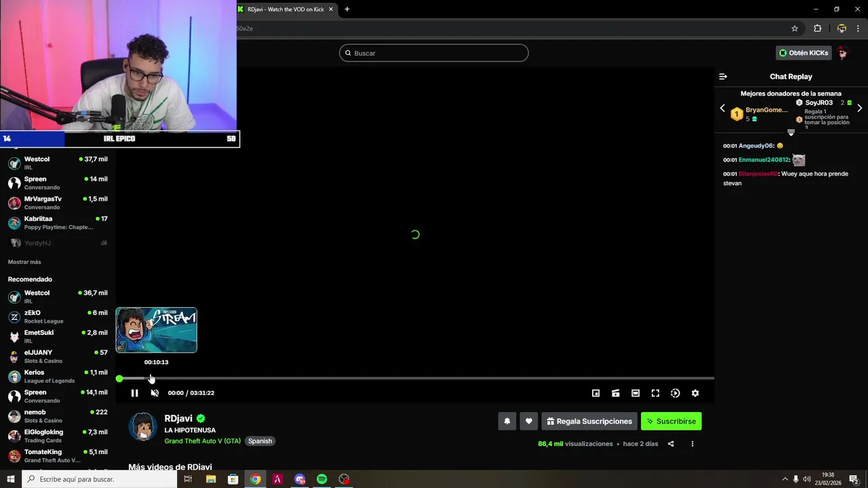
Task: Open Task View on taskbar
Action: coord(189,479)
